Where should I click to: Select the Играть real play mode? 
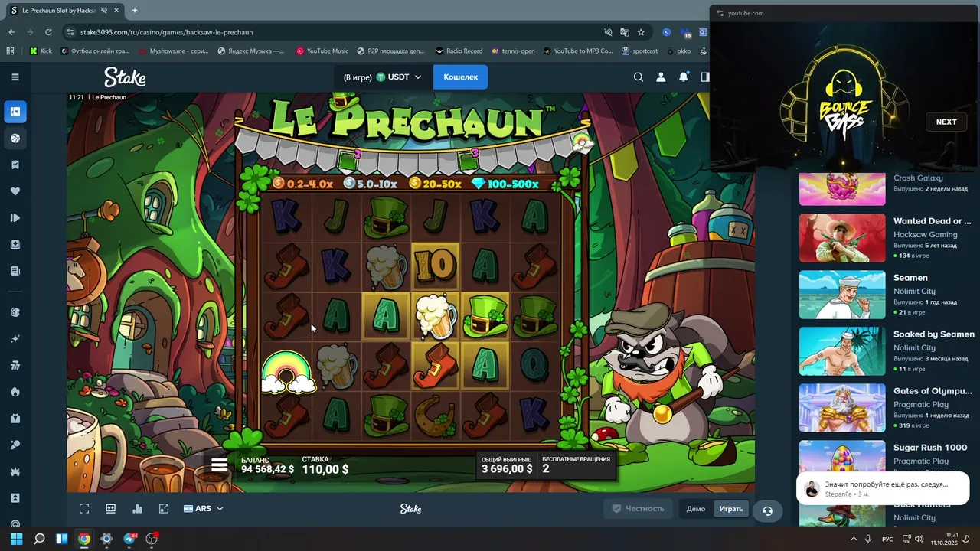(x=731, y=509)
